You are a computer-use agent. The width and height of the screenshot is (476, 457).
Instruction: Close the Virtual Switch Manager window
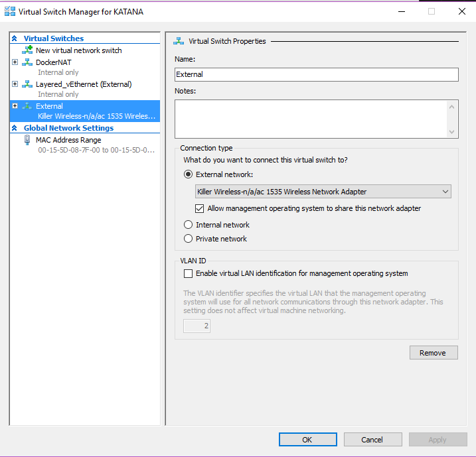[462, 11]
